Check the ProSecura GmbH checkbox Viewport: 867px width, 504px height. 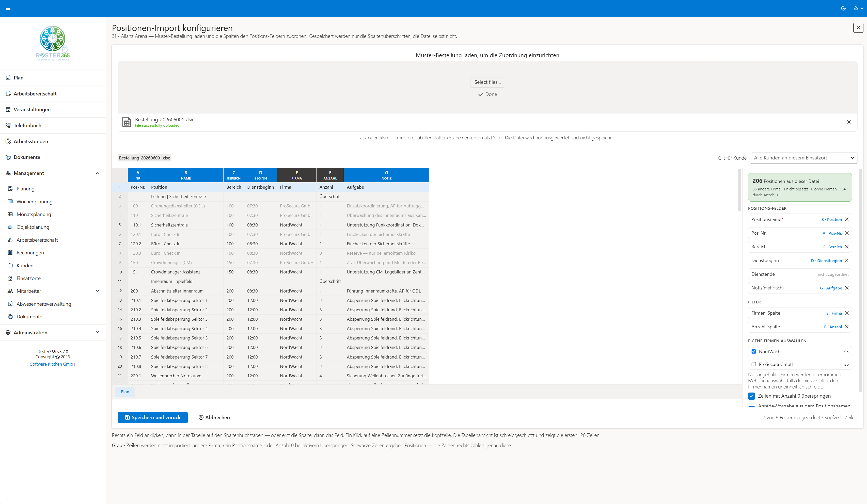tap(753, 364)
